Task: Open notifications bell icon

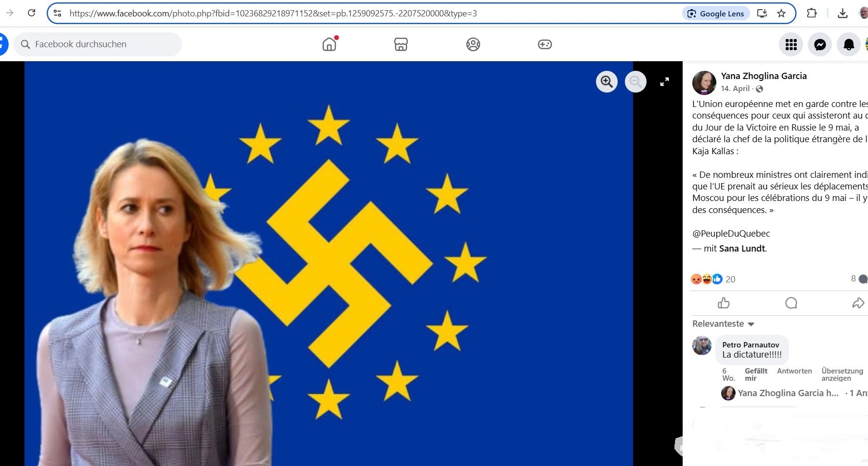Action: click(x=849, y=45)
